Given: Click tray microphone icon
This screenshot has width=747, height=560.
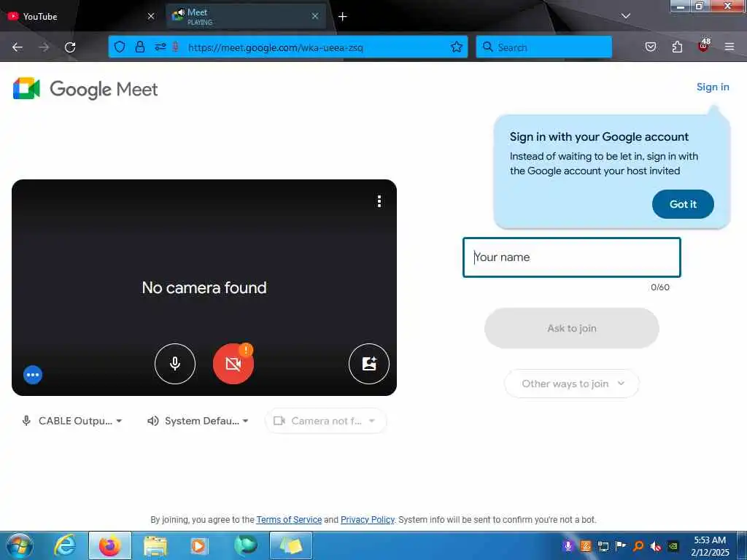Looking at the screenshot, I should pos(568,546).
